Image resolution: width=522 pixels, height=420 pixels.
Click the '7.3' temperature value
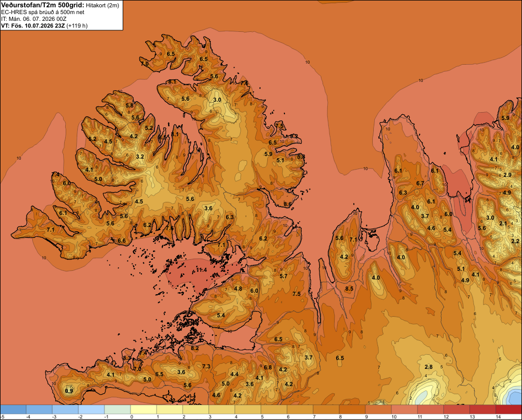tap(206, 366)
